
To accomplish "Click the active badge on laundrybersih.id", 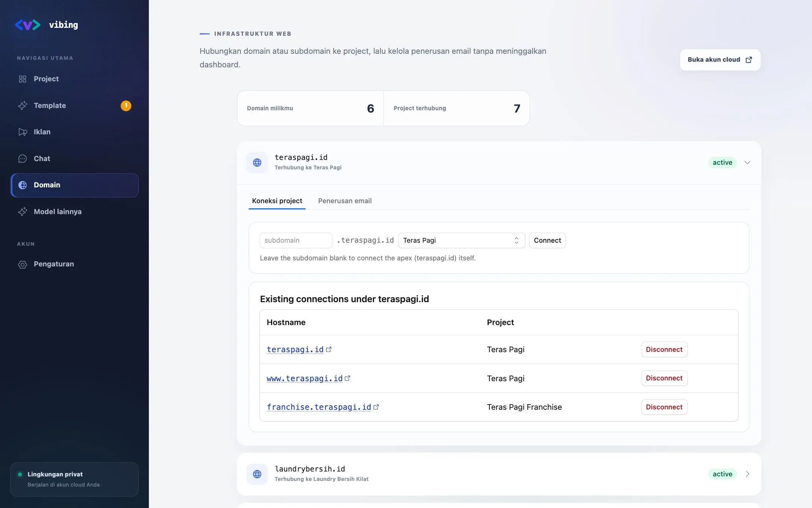I will pyautogui.click(x=723, y=474).
